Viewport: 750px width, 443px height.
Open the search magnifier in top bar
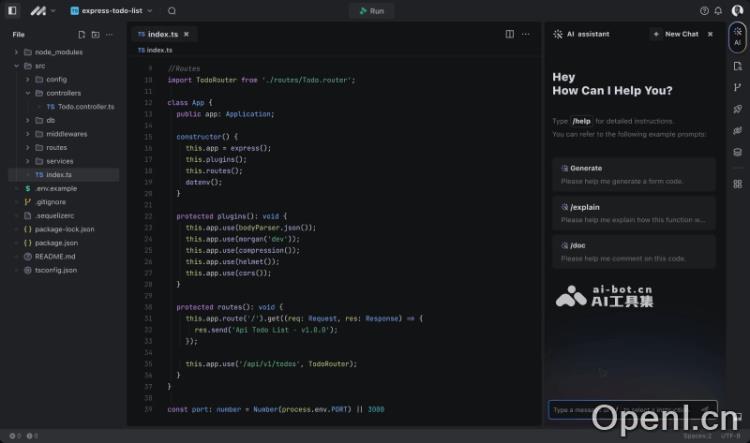[172, 11]
